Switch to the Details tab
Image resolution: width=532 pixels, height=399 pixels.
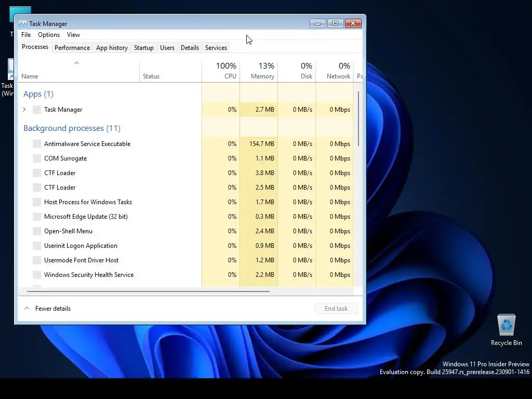tap(190, 48)
